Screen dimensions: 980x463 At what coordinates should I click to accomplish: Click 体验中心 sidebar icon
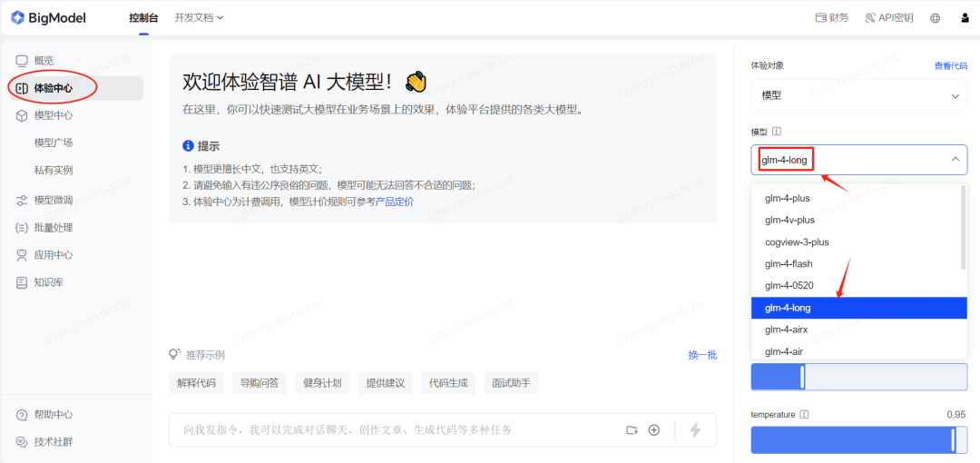pyautogui.click(x=22, y=88)
